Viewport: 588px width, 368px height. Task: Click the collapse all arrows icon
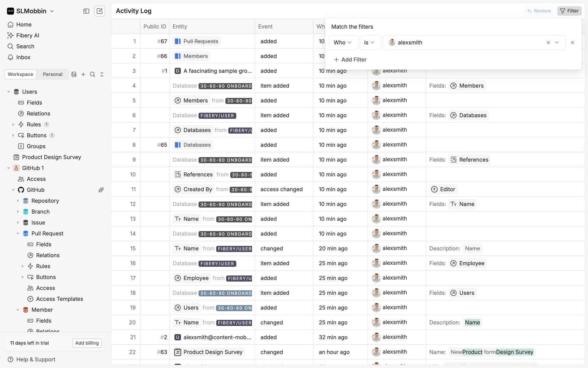[x=102, y=74]
